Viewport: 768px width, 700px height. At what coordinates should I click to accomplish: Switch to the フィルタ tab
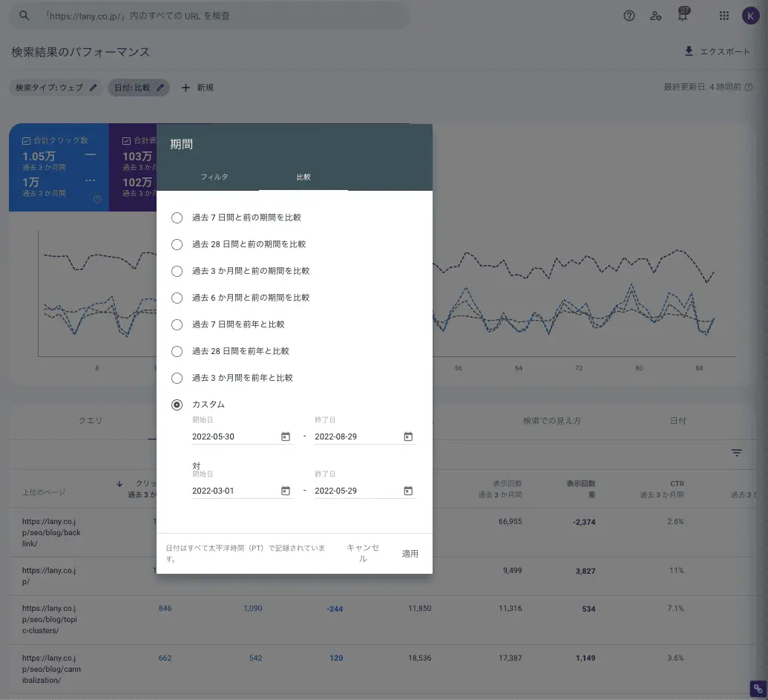click(214, 177)
